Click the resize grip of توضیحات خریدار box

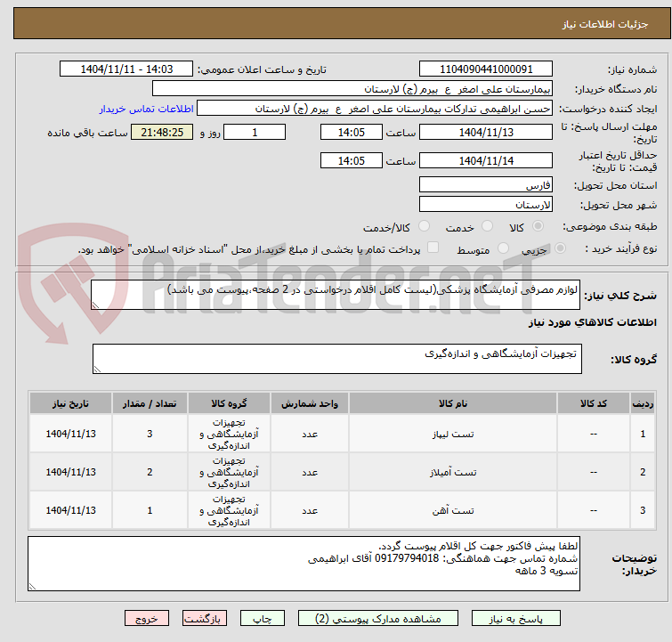(32, 587)
